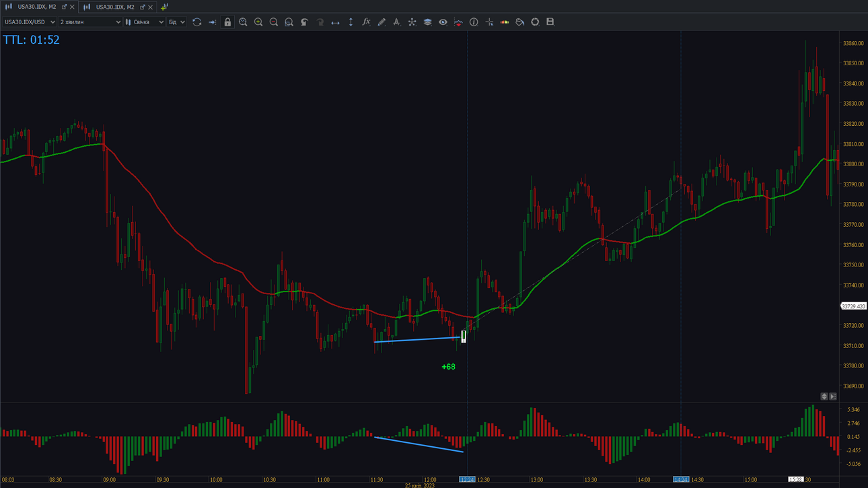Screen dimensions: 868x488
Task: Switch to the second USA30.IDX, M2 tab
Action: coord(115,7)
